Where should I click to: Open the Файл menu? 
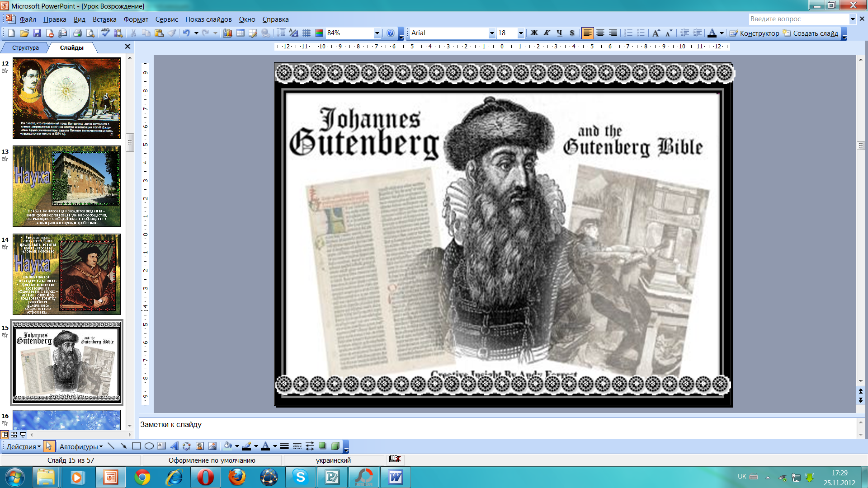(28, 19)
